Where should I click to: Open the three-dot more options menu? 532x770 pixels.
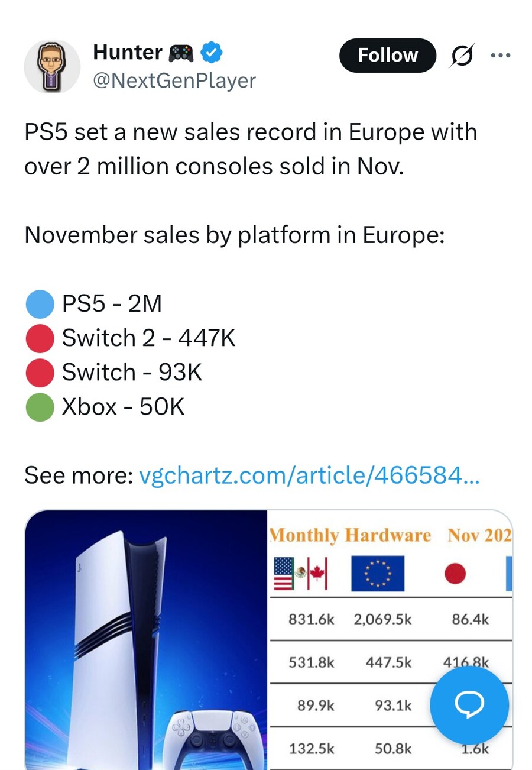(501, 56)
